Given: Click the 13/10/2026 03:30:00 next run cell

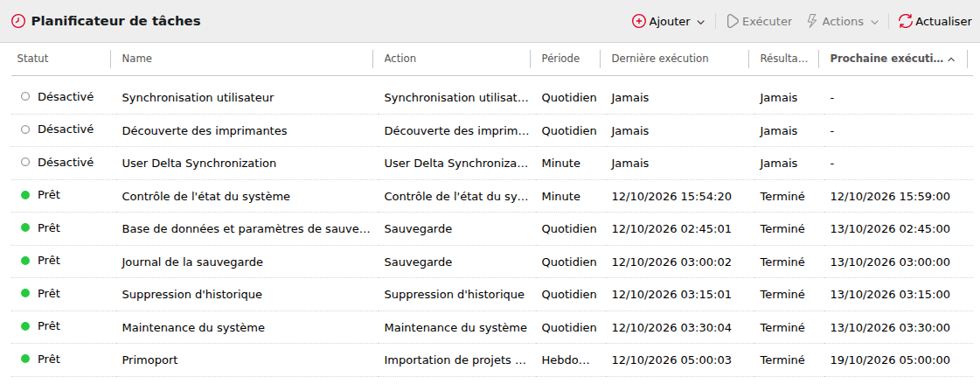Looking at the screenshot, I should click(890, 328).
